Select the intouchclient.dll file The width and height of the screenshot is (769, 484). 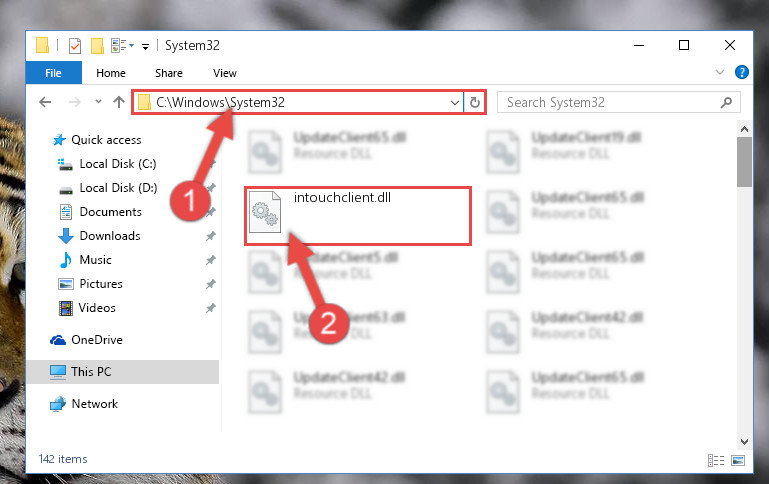click(358, 216)
